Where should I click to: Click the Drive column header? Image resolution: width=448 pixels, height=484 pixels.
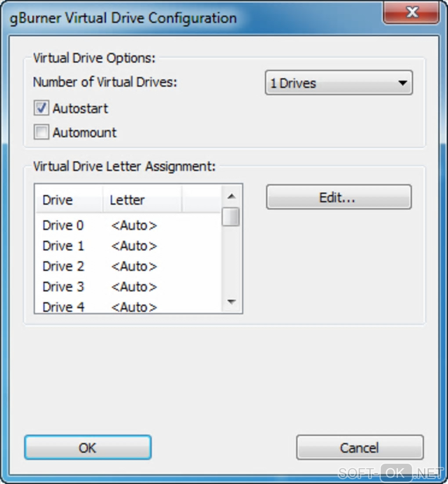point(69,200)
